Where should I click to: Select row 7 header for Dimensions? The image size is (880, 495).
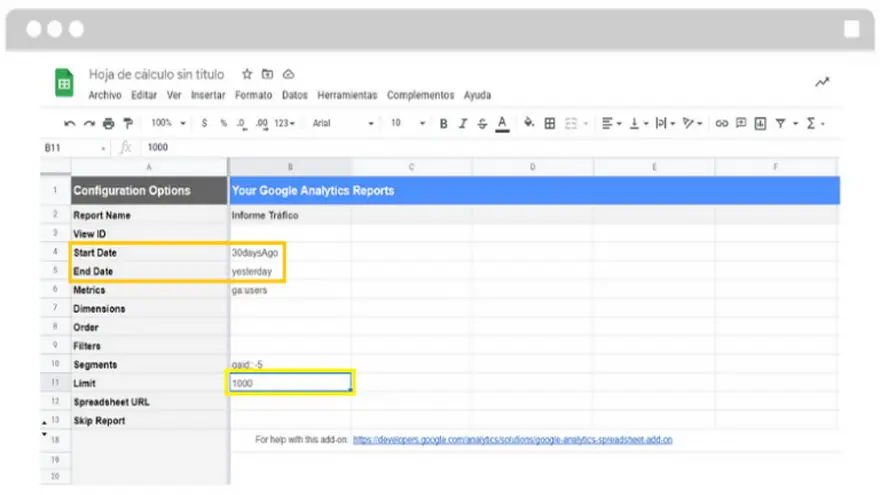click(x=55, y=308)
